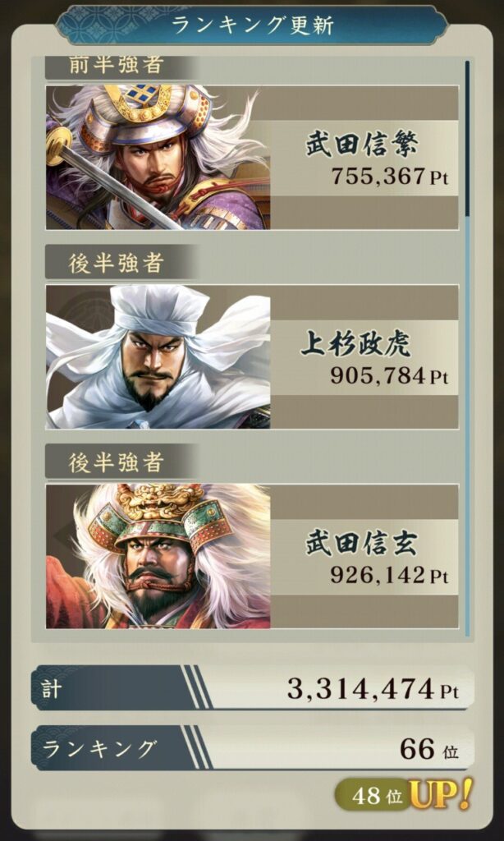Tap the 905,784 Pt score
Screen dimensions: 504x841
[x=389, y=376]
